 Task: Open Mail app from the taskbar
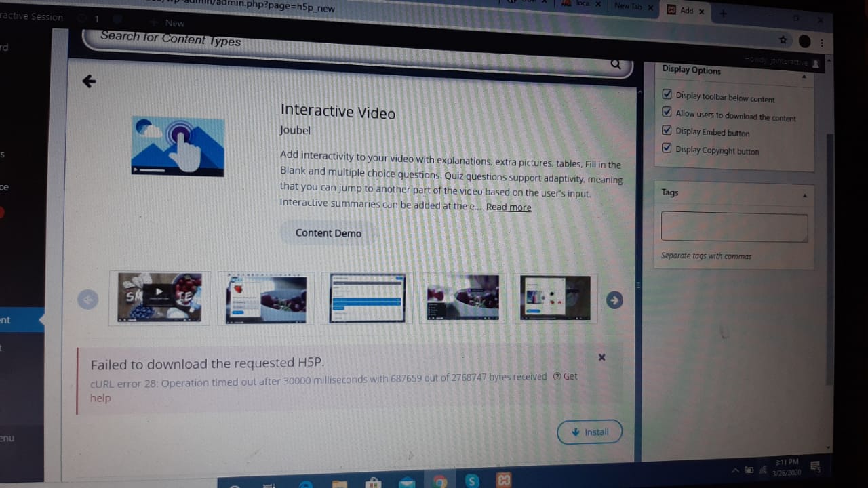tap(407, 483)
